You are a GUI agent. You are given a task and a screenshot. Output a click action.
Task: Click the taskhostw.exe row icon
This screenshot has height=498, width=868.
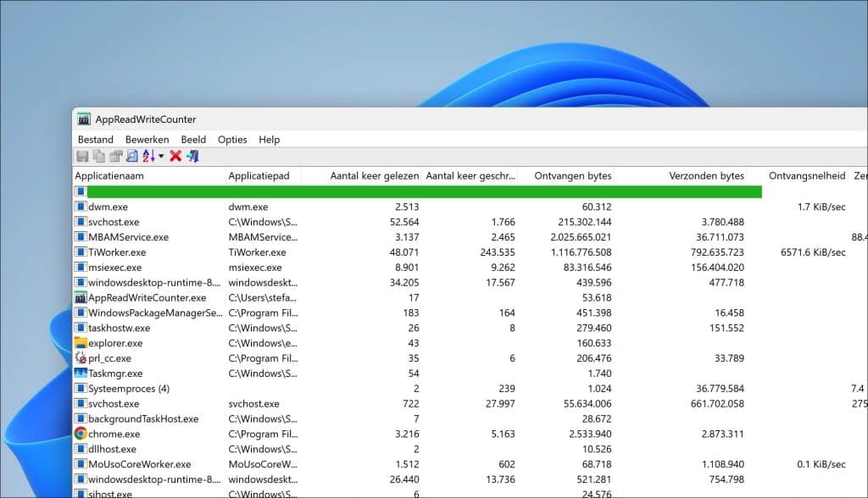81,328
